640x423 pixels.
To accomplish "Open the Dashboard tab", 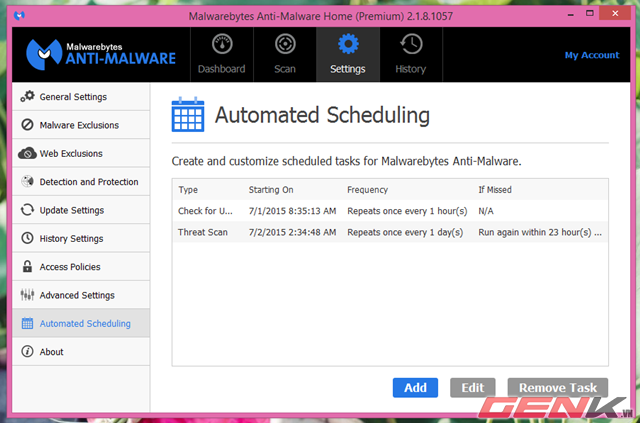I will [222, 54].
